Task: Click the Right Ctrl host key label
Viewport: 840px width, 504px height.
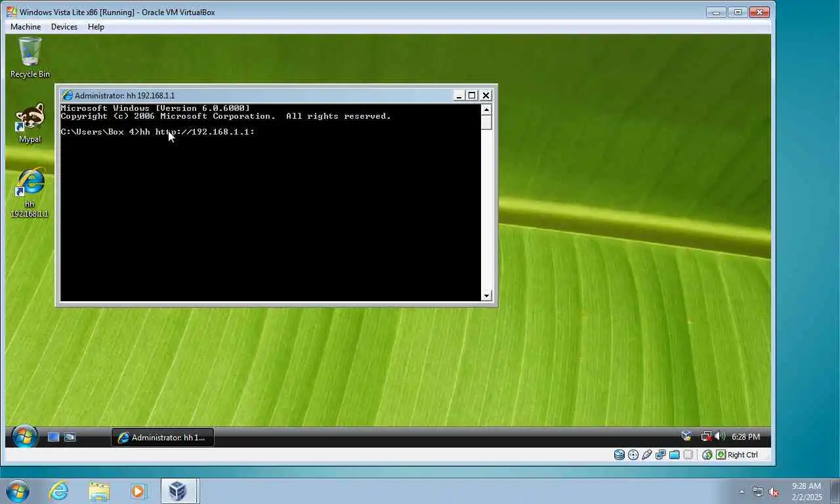Action: coord(742,455)
